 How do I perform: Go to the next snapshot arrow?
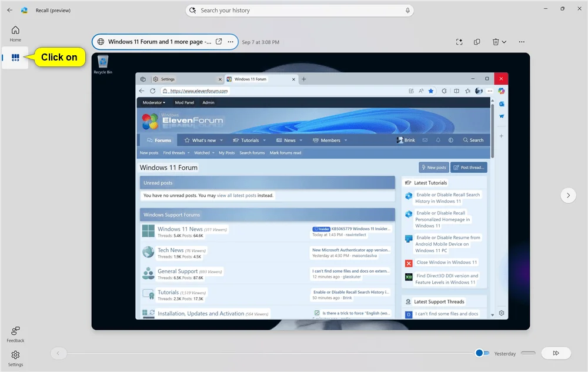(x=568, y=195)
